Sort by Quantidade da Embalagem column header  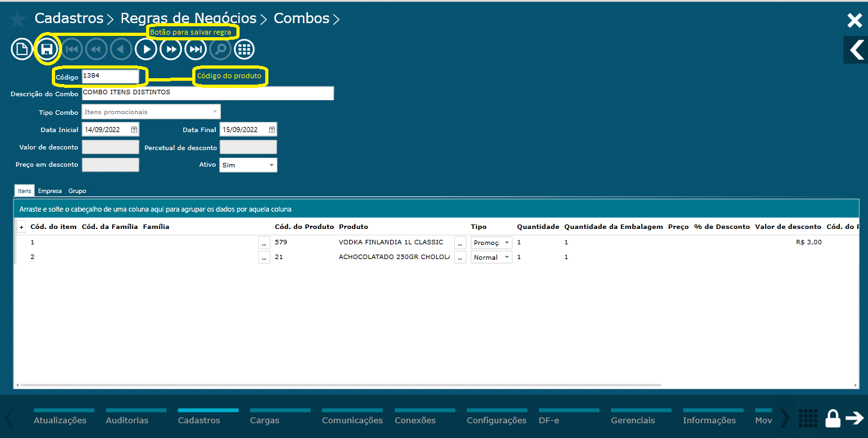point(614,227)
